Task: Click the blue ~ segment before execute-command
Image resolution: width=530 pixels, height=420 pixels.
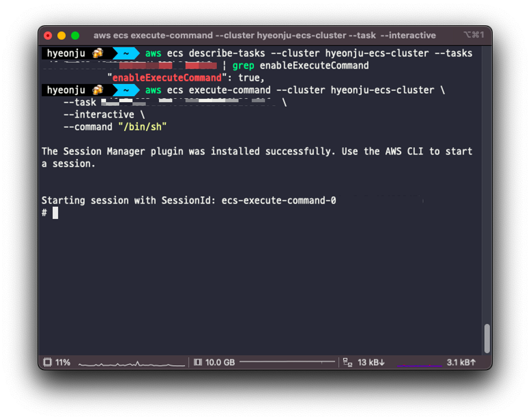Action: click(126, 90)
